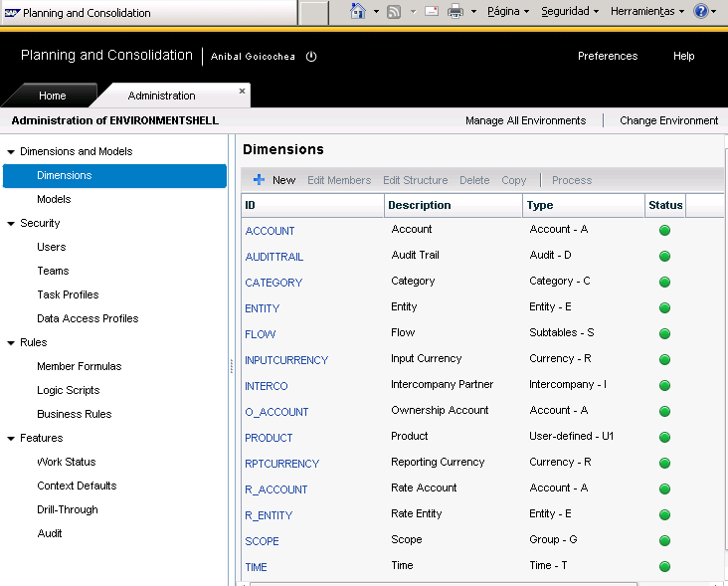Viewport: 728px width, 586px height.
Task: Collapse the Features tree section
Action: [11, 439]
